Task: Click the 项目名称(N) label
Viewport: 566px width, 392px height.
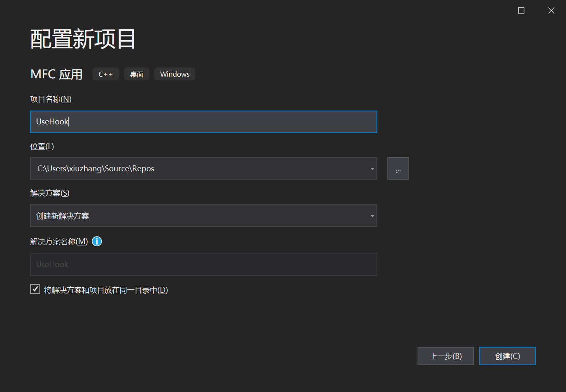Action: coord(51,99)
